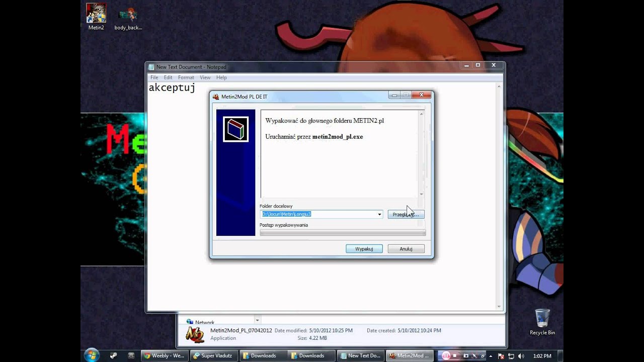Screen dimensions: 644x362
Task: Click the Metin2Mod_PL_07042012 file name
Action: [x=241, y=330]
